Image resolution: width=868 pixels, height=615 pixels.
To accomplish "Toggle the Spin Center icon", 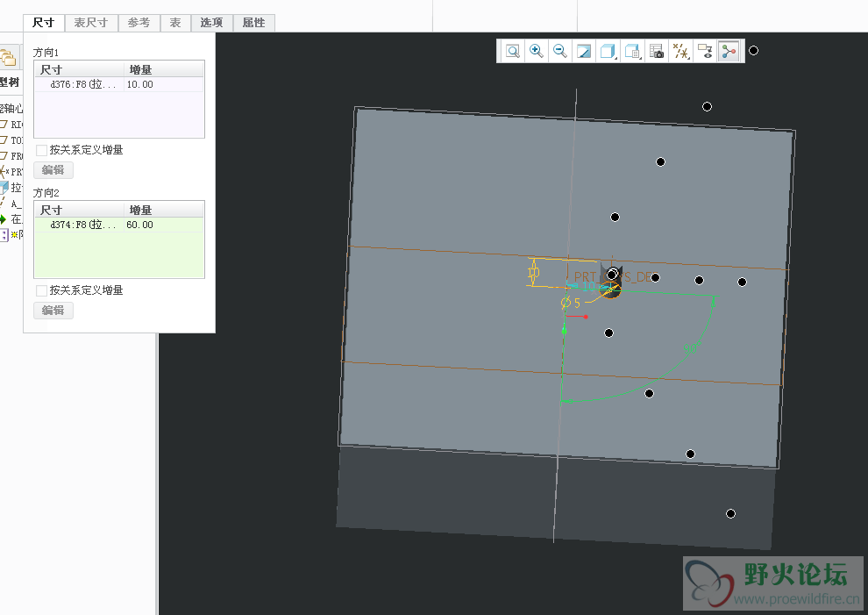I will tap(729, 52).
